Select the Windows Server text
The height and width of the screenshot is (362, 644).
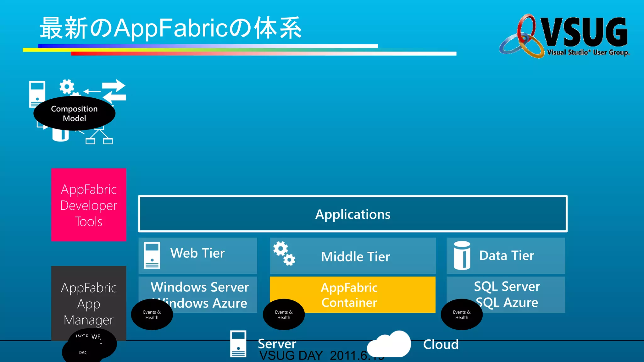tap(200, 287)
